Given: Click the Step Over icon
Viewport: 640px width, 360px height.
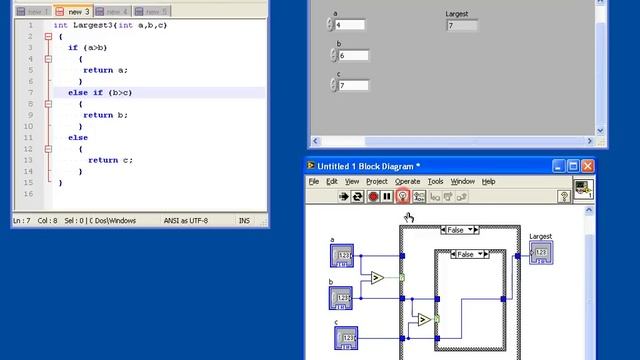Looking at the screenshot, I should tap(448, 197).
